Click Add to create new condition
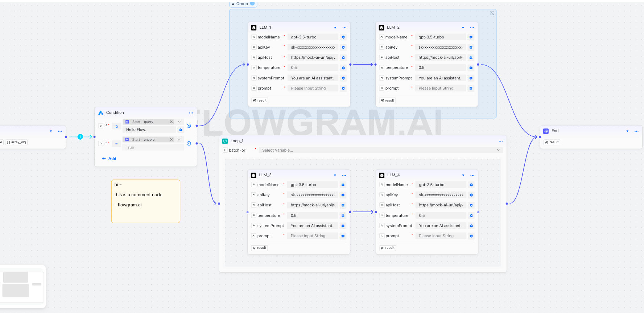 109,158
